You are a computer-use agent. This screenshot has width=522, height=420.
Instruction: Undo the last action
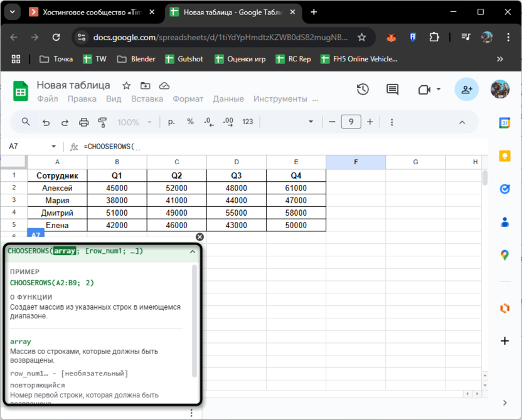tap(45, 122)
